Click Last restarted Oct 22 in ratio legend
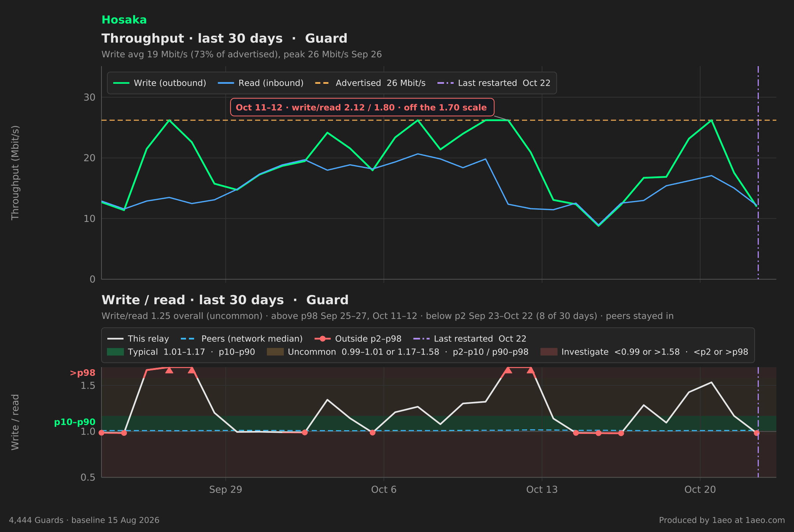 tap(470, 339)
